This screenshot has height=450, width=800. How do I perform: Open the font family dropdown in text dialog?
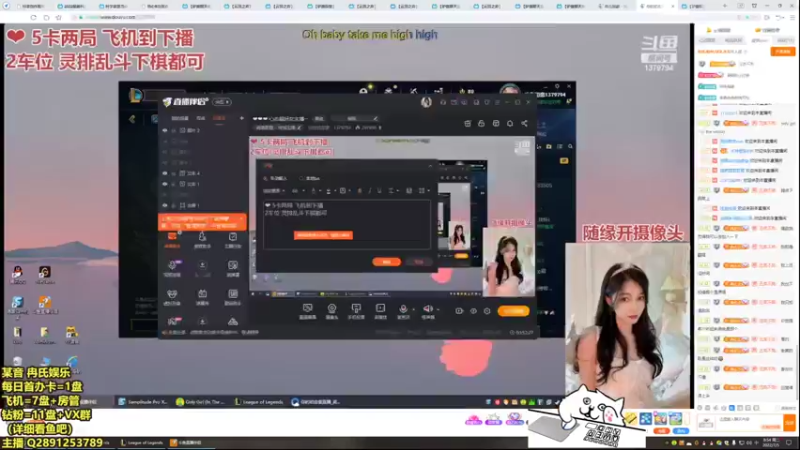[274, 191]
